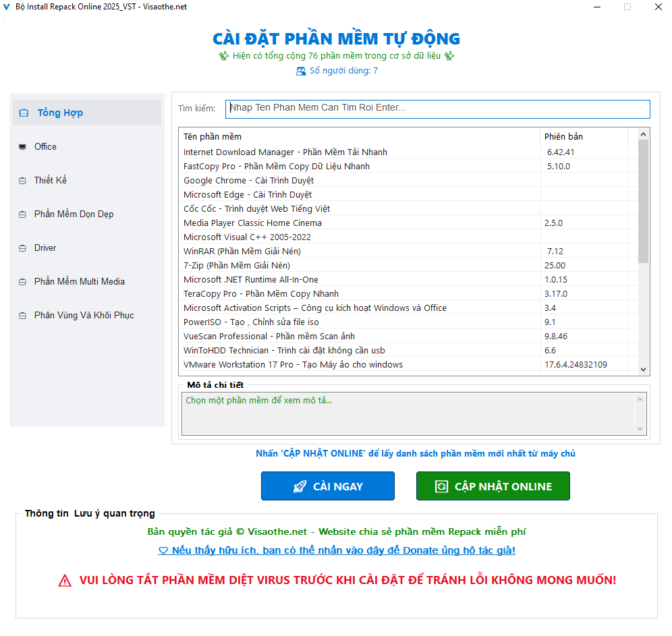Switch to Phần Mềm Multi Media category
The height and width of the screenshot is (636, 672).
point(87,281)
